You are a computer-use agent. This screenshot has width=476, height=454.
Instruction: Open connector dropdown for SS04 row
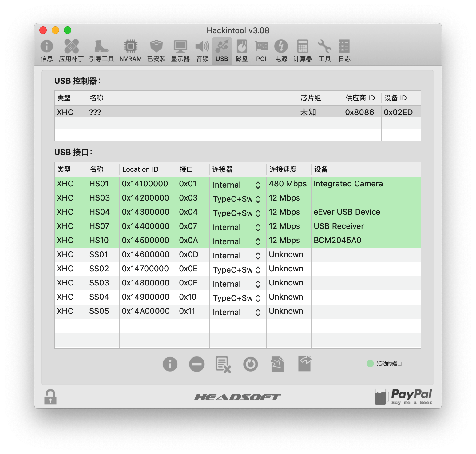[237, 298]
